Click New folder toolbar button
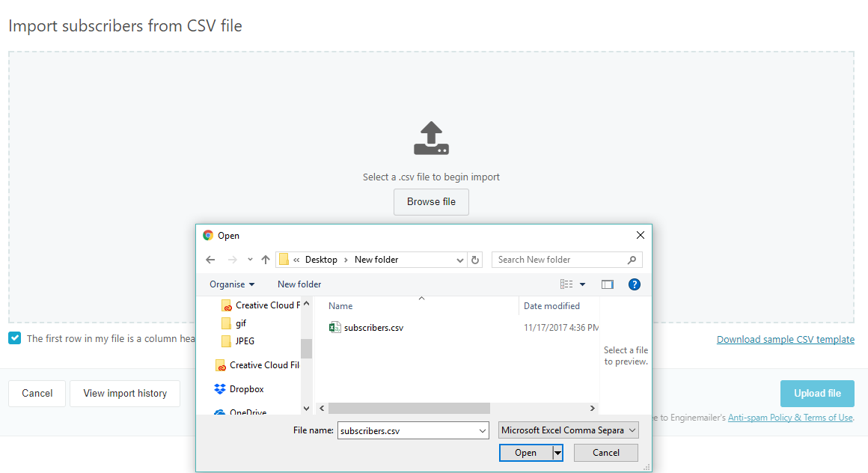 299,284
